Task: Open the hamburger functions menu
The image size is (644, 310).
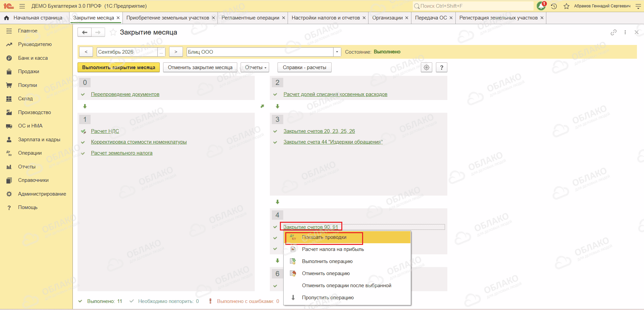Action: 22,6
